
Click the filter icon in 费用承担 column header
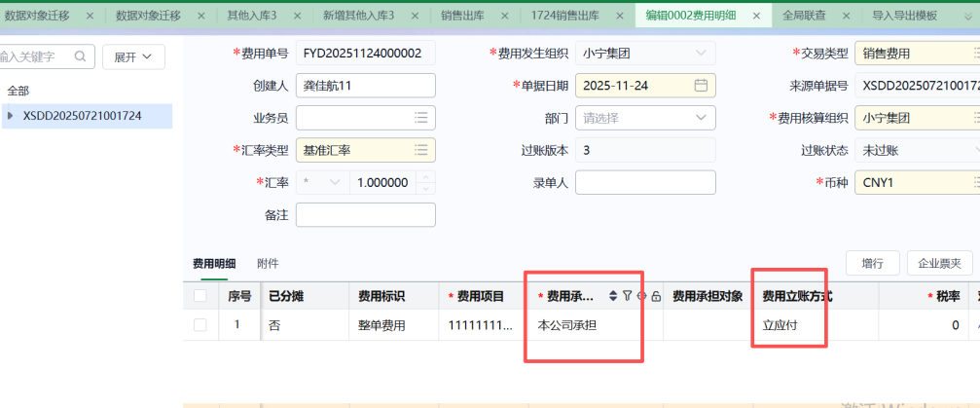click(627, 296)
